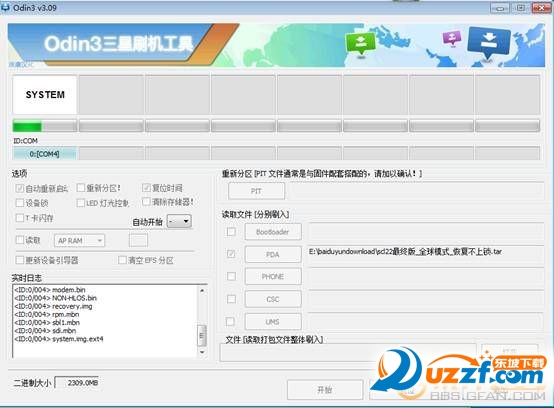Toggle the 重新分区 repartition checkbox
This screenshot has width=554, height=408.
[81, 188]
